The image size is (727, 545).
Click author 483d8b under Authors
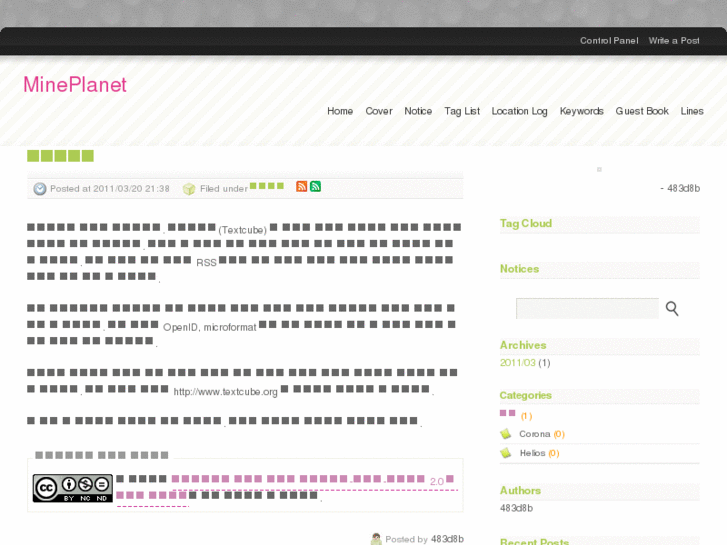click(516, 508)
